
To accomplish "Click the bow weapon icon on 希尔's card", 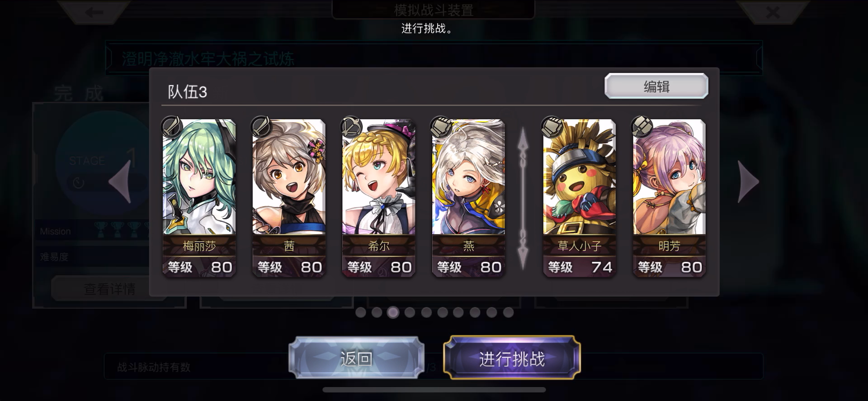I will click(352, 127).
